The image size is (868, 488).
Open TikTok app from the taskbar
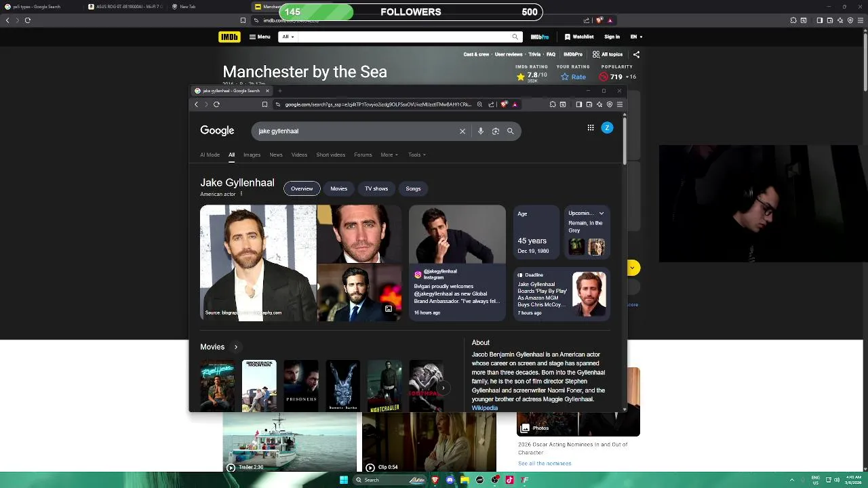(x=509, y=480)
